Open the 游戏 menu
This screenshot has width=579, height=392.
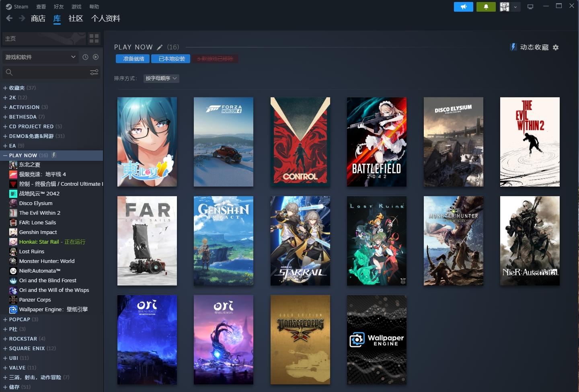click(76, 6)
